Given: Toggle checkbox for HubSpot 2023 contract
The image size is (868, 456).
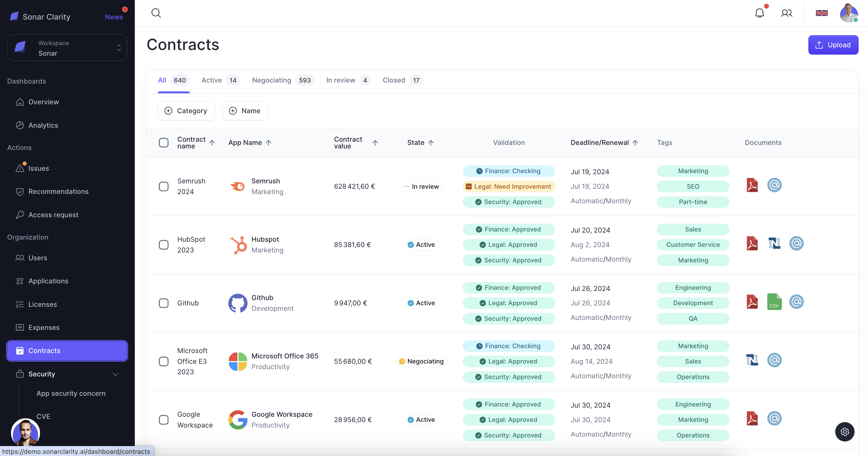Looking at the screenshot, I should click(164, 244).
